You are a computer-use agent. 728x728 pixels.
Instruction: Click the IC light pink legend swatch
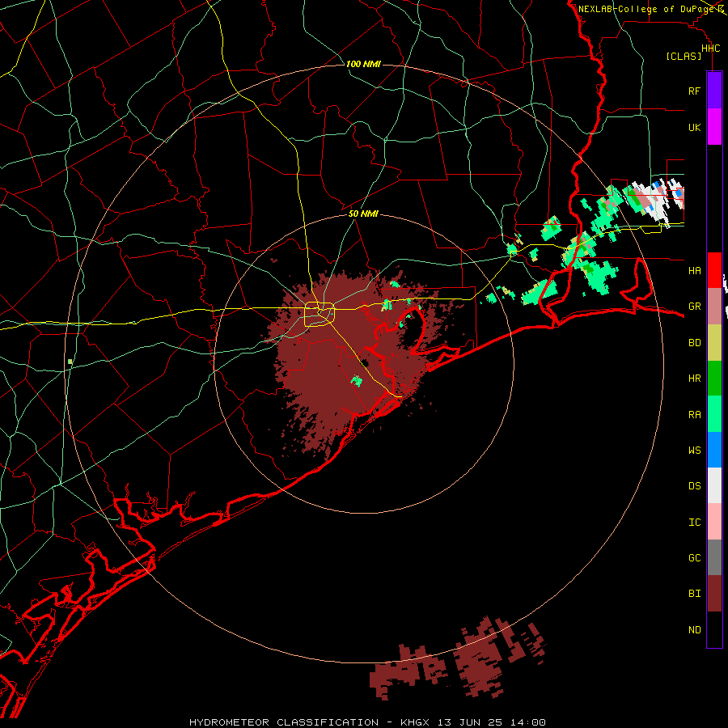[714, 522]
